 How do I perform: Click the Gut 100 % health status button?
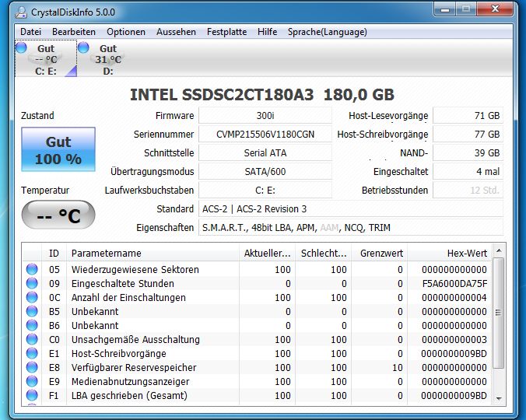pyautogui.click(x=58, y=149)
